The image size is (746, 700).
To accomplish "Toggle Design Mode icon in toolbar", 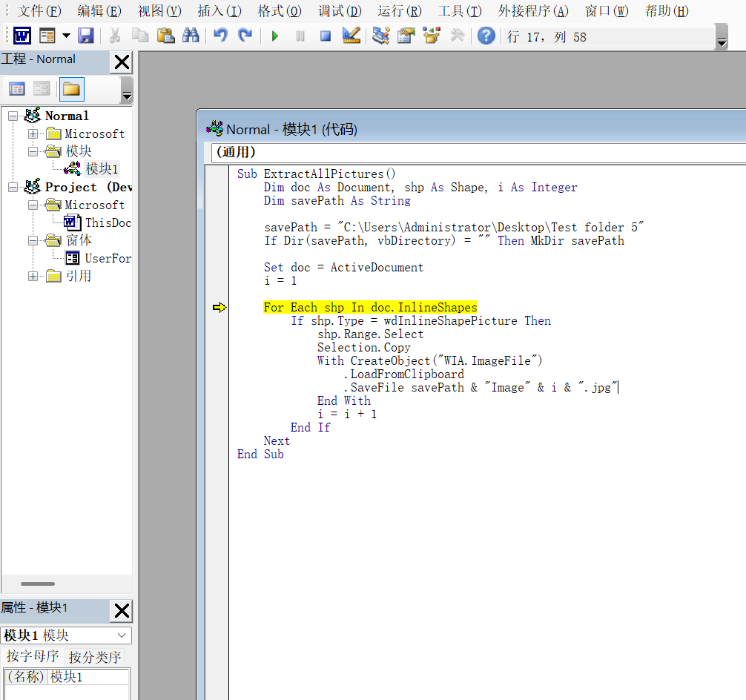I will [351, 36].
